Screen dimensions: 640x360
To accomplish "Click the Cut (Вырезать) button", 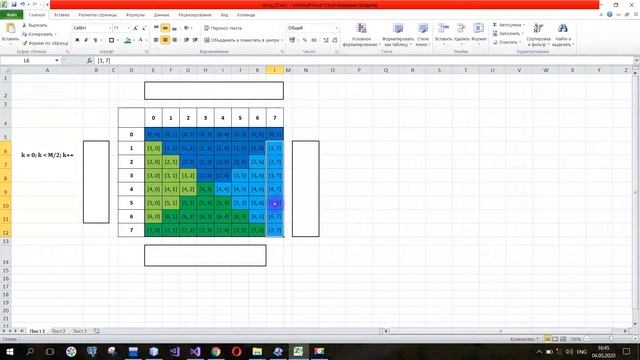I will coord(35,25).
